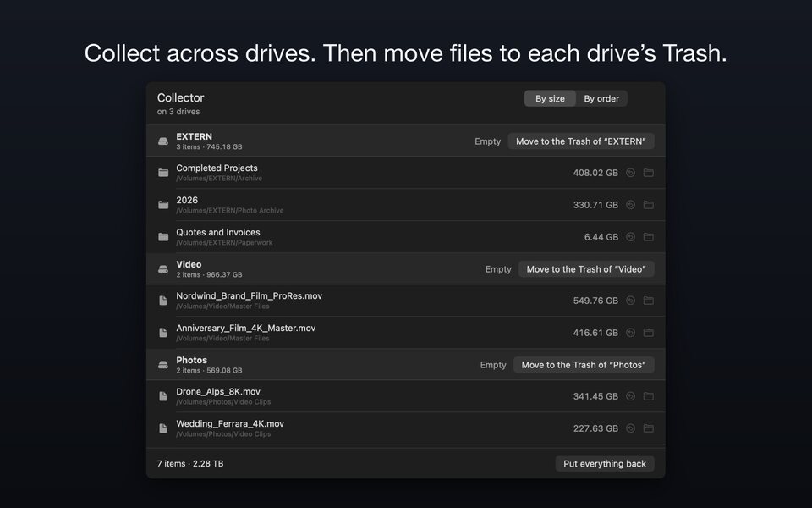The width and height of the screenshot is (812, 508).
Task: Put back Anniversary_Film_4K_Master.mov using its circular arrow icon
Action: click(630, 332)
